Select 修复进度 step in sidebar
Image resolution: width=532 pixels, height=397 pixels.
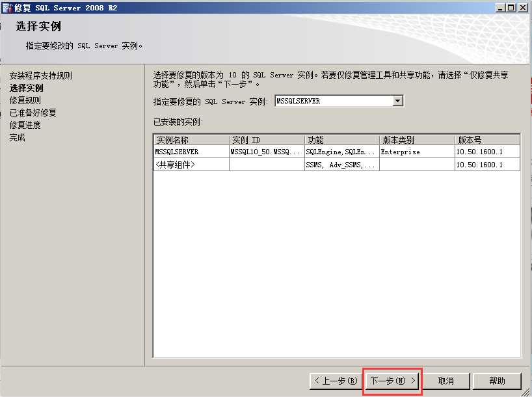coord(25,126)
